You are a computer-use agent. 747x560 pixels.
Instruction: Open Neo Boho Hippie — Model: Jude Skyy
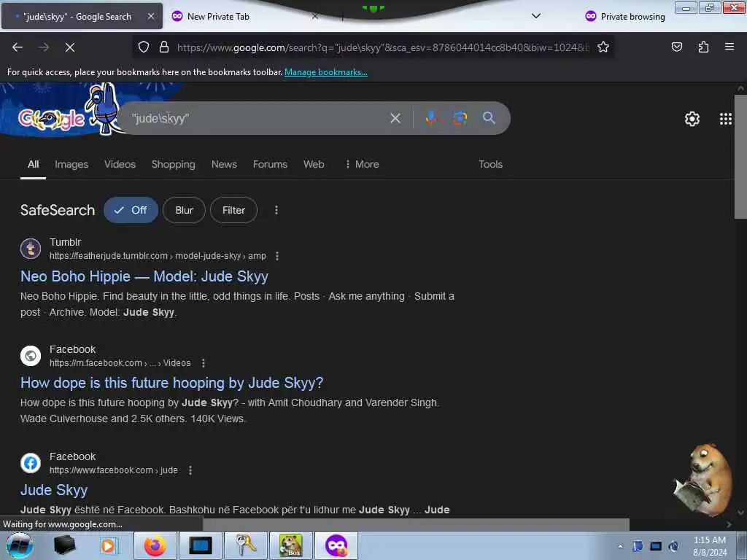tap(144, 276)
